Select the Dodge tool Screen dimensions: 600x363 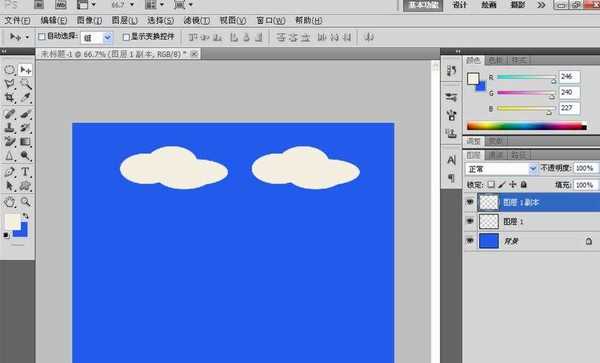[x=25, y=156]
